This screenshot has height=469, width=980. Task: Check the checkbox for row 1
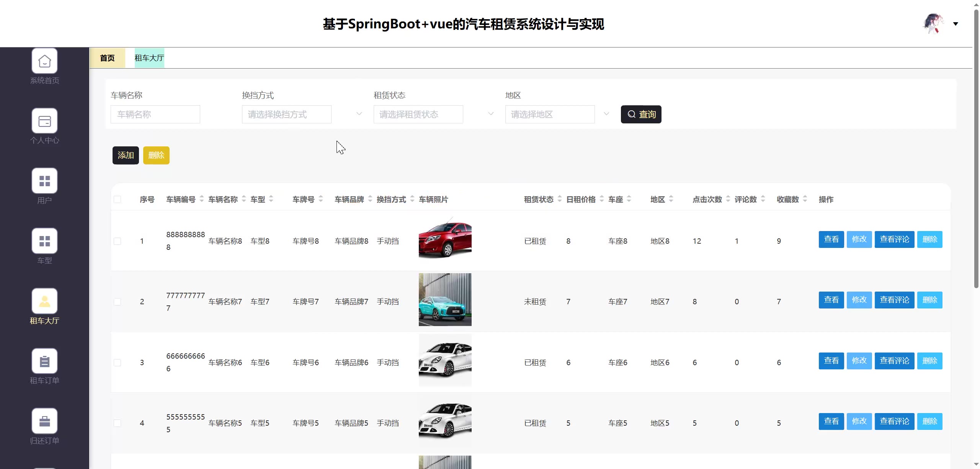118,241
